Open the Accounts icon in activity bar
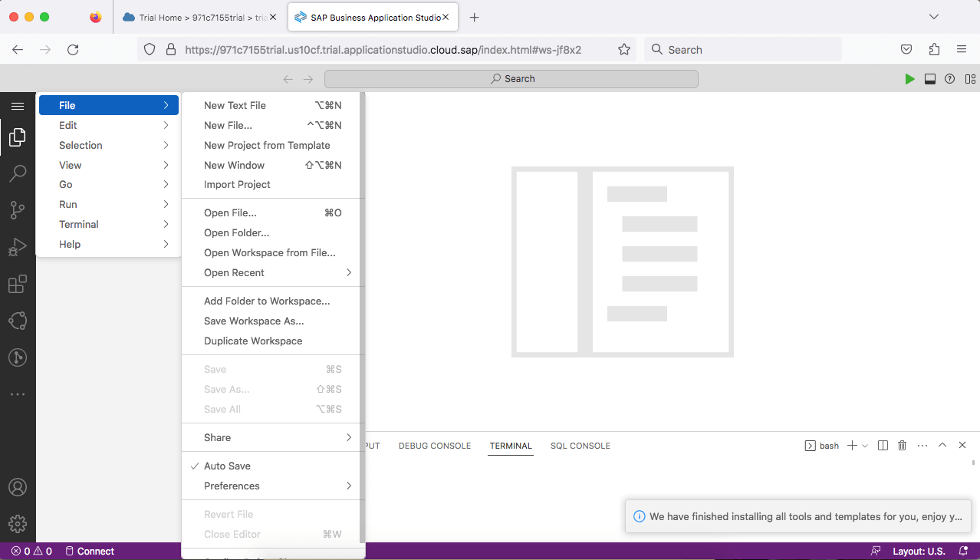 18,487
